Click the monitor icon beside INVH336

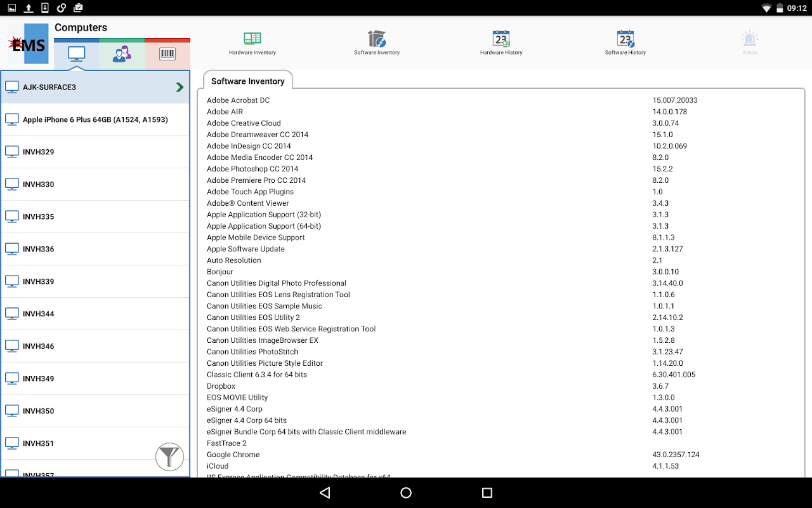[x=12, y=249]
